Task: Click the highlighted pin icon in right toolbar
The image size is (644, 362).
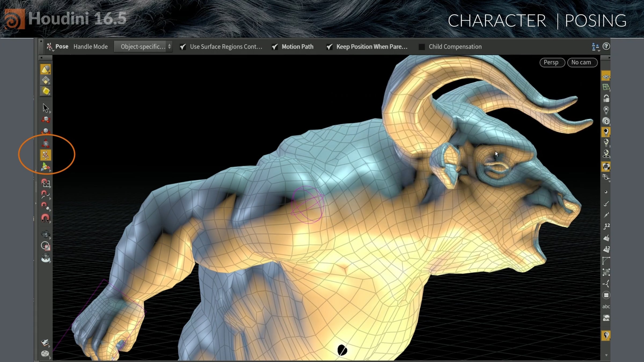Action: 606,335
